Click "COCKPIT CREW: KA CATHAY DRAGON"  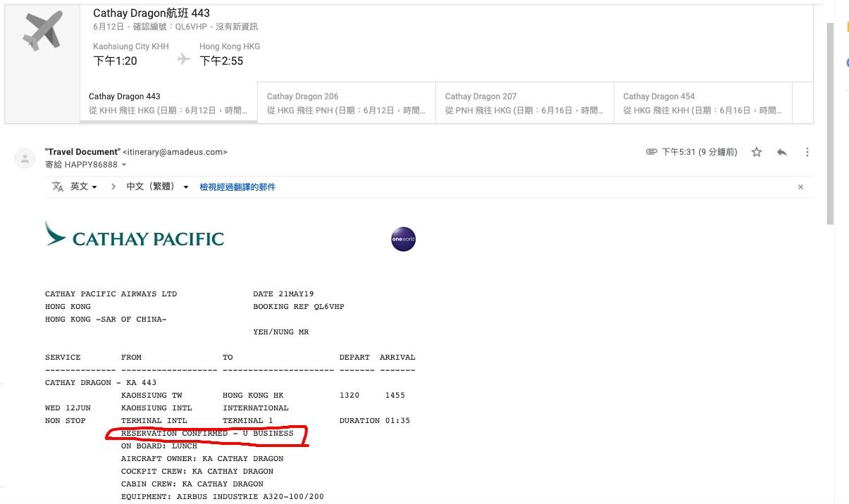pos(197,472)
